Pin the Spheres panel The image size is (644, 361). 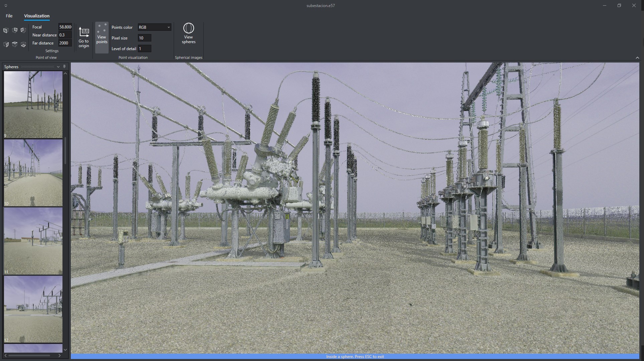coord(64,67)
